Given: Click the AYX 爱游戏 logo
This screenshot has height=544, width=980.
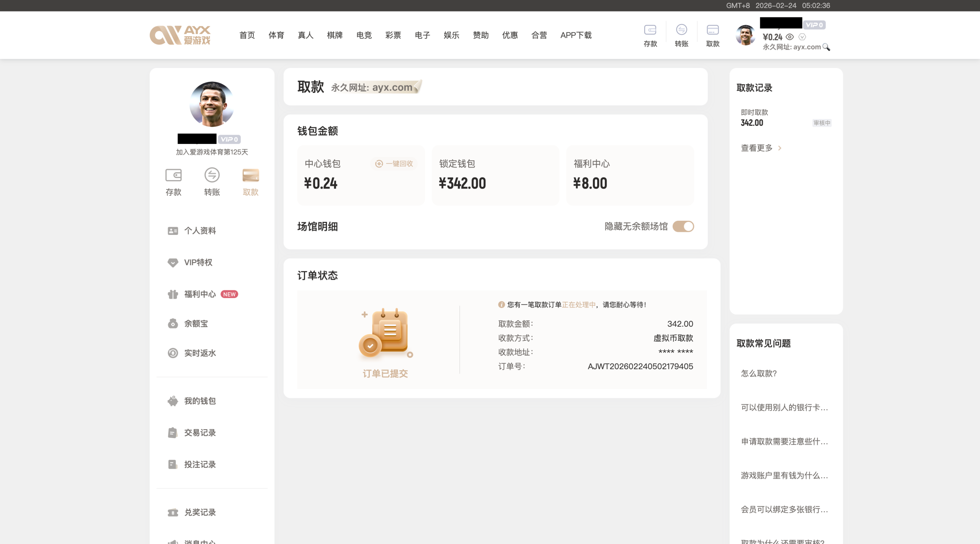Looking at the screenshot, I should (180, 35).
